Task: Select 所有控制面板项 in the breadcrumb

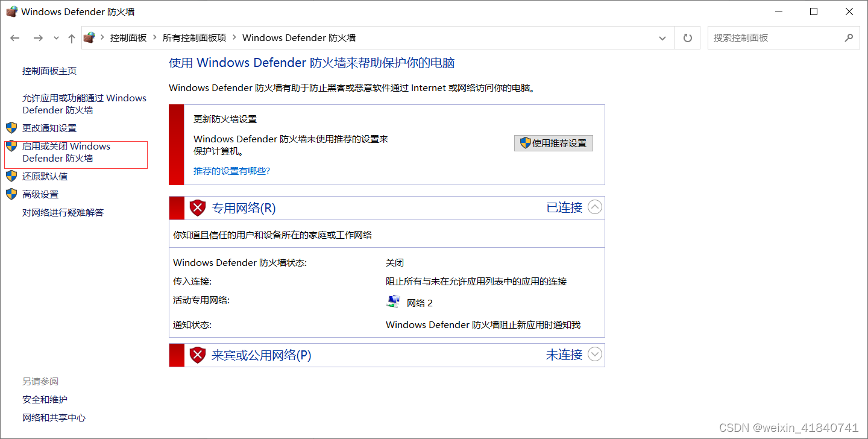Action: coord(194,37)
